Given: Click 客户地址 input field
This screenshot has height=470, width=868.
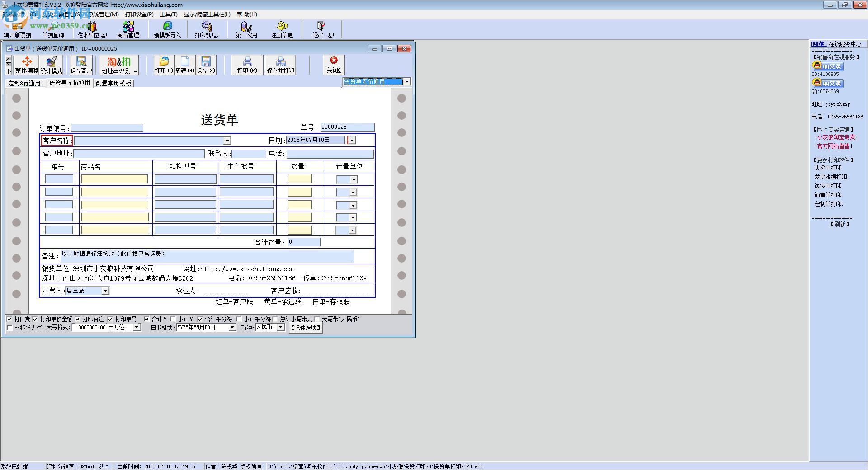Looking at the screenshot, I should pos(139,154).
